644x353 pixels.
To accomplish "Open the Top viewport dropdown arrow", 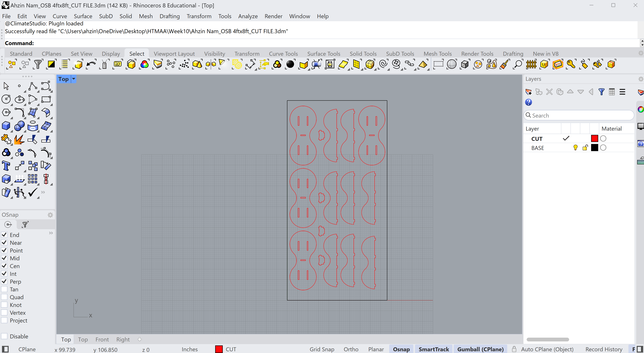I will (74, 79).
